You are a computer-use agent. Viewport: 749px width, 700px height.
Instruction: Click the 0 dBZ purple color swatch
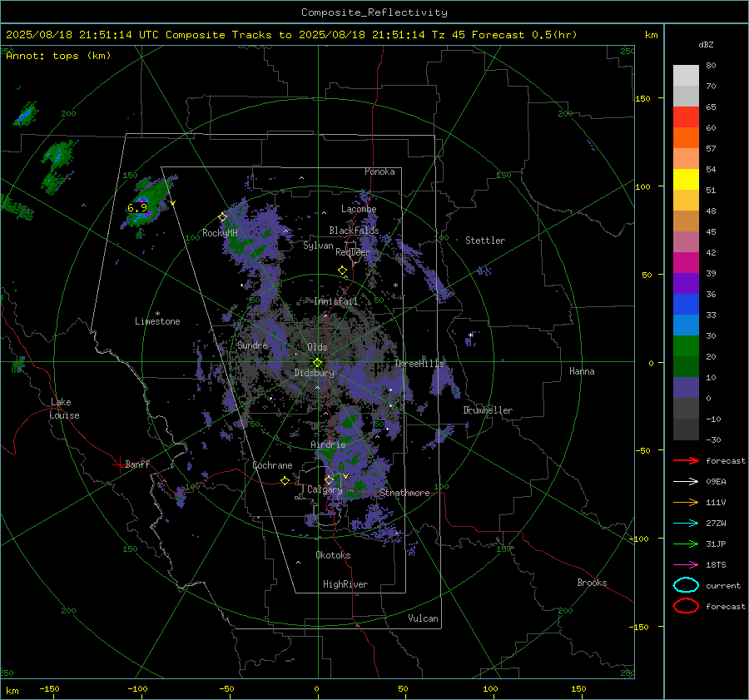coord(686,388)
